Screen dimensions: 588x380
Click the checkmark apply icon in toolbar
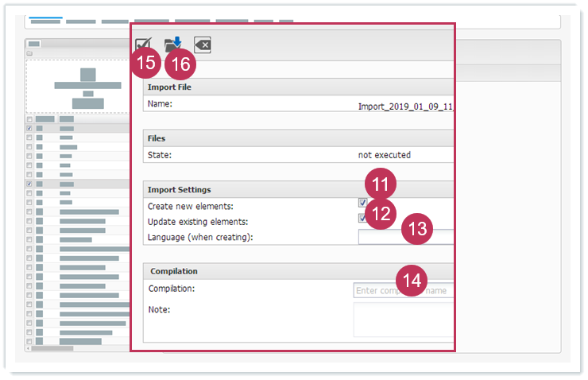(x=144, y=45)
